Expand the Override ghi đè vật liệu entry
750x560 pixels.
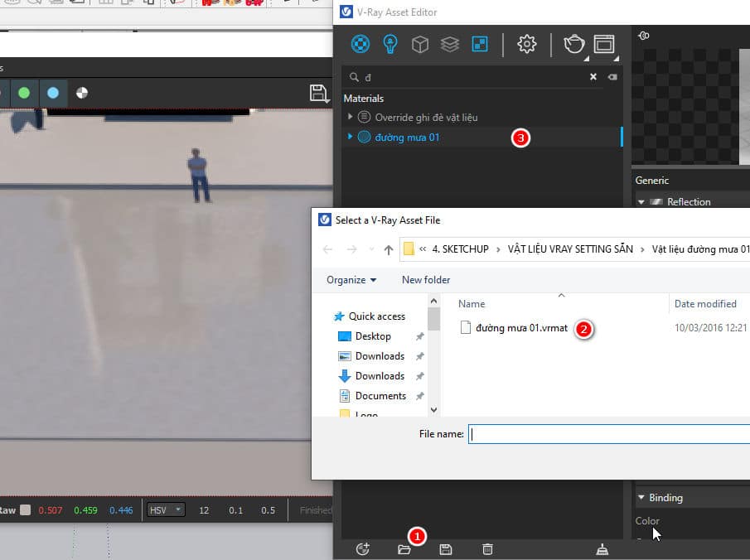tap(350, 117)
